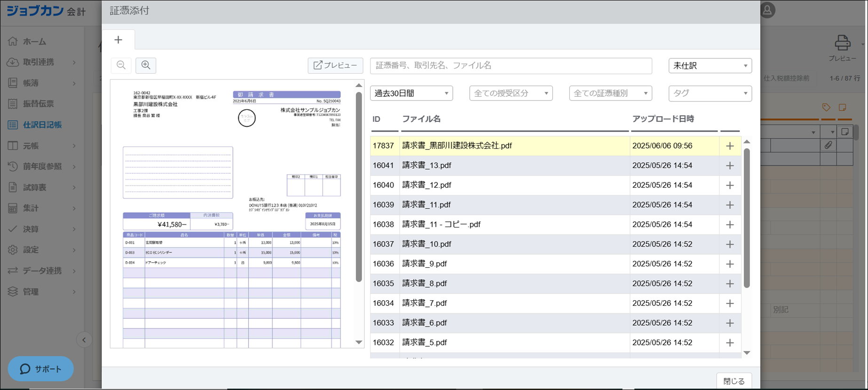Image resolution: width=868 pixels, height=390 pixels.
Task: Sort by the ID column header
Action: pos(376,119)
